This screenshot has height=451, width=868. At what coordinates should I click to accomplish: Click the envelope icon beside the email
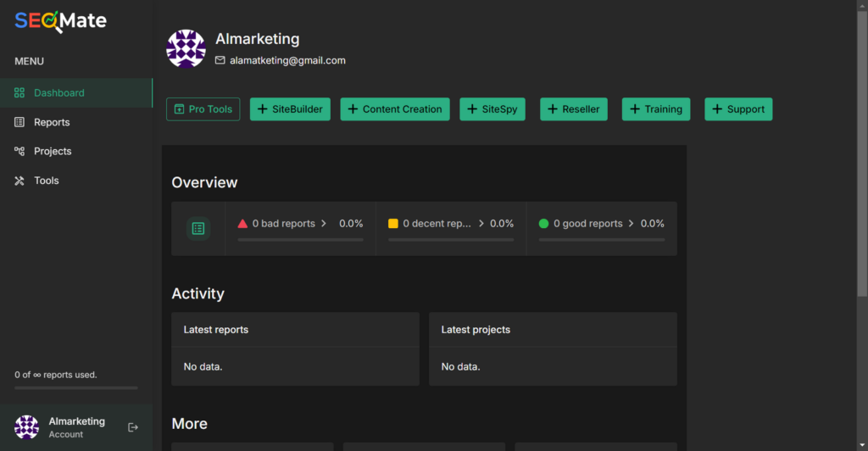(x=220, y=59)
